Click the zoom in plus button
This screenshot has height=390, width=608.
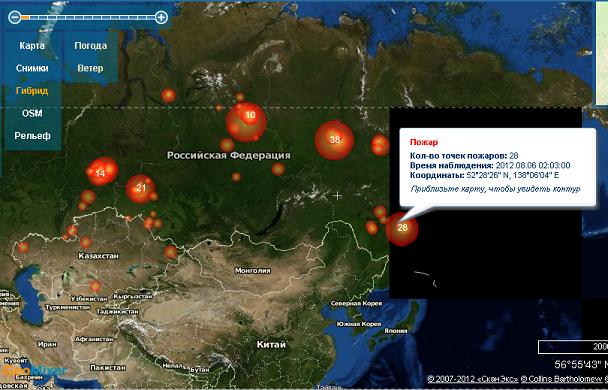click(x=161, y=17)
